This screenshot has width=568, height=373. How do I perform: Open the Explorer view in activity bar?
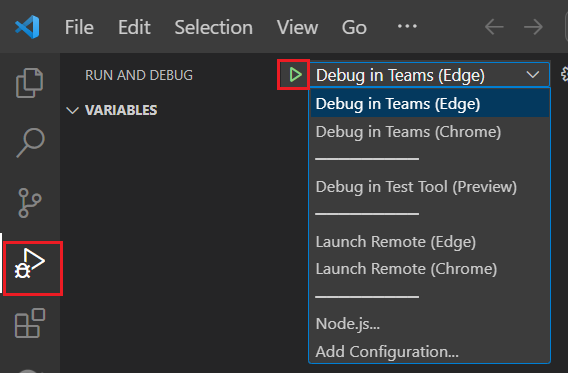point(29,83)
